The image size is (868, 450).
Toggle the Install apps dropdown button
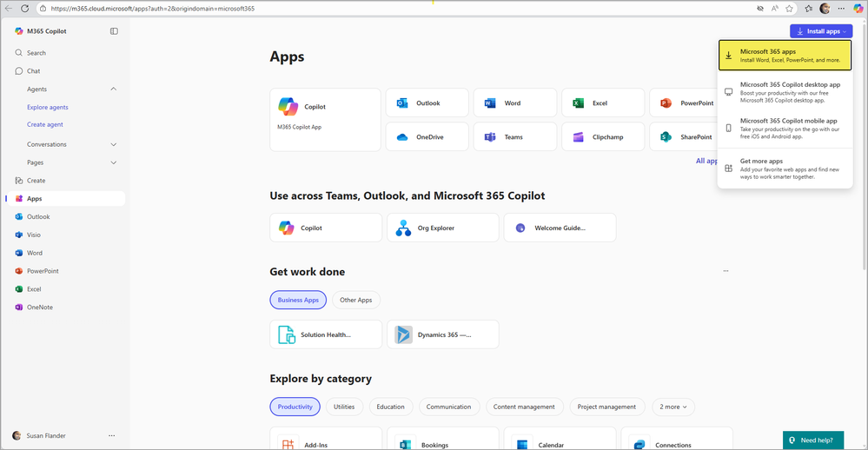click(821, 31)
